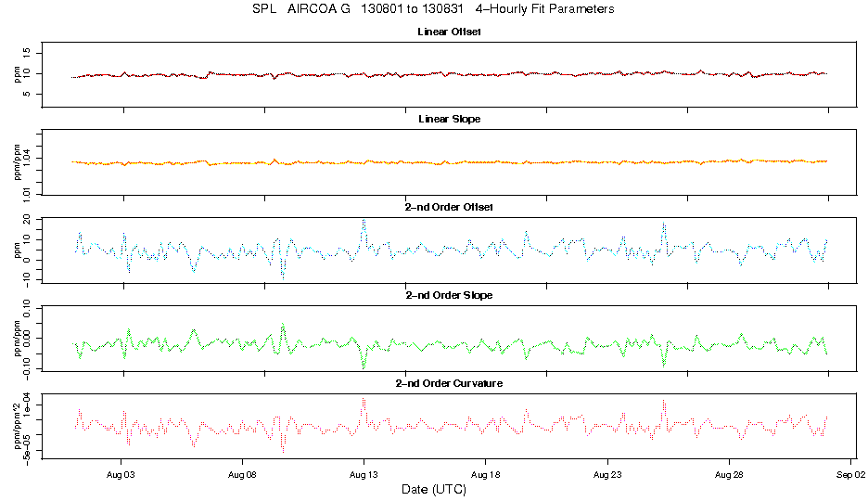Image resolution: width=868 pixels, height=501 pixels.
Task: Select the 2-nd Order Curvature panel title
Action: [449, 383]
